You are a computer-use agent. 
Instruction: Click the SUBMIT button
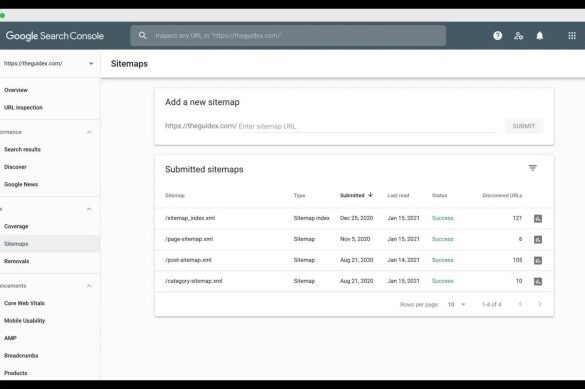pos(523,126)
